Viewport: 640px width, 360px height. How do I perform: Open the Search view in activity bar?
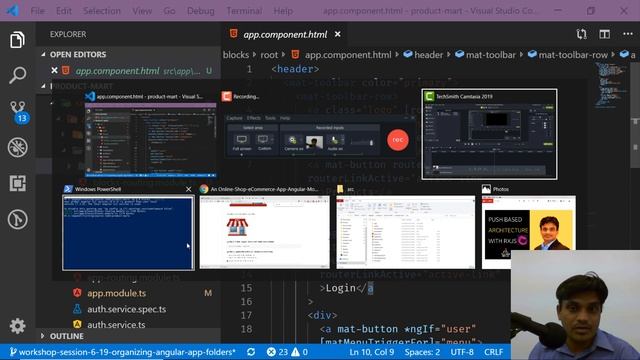(17, 75)
